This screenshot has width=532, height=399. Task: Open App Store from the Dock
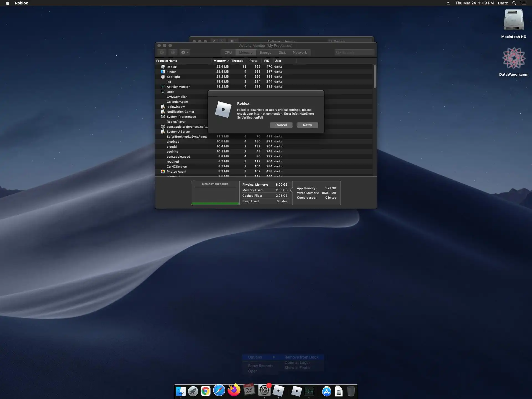(x=326, y=391)
